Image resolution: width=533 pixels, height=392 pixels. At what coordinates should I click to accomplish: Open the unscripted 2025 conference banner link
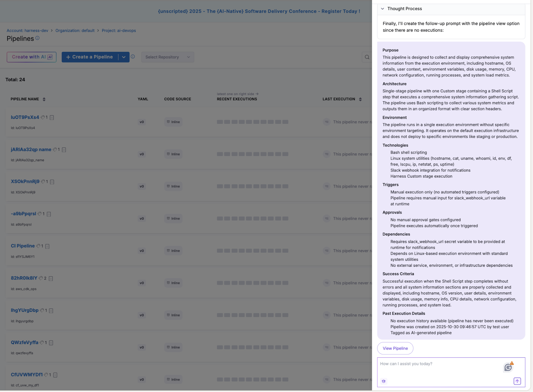click(259, 11)
